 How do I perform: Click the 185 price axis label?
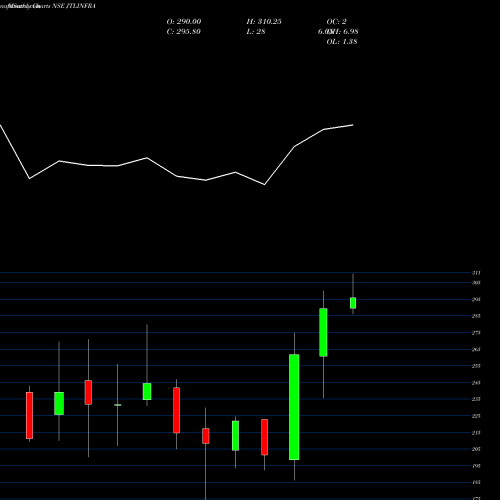point(476,482)
